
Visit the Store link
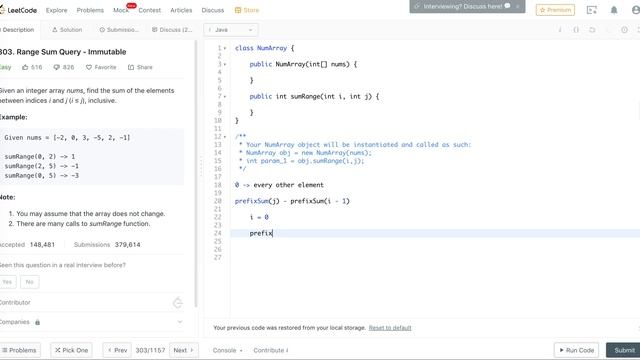coord(247,10)
